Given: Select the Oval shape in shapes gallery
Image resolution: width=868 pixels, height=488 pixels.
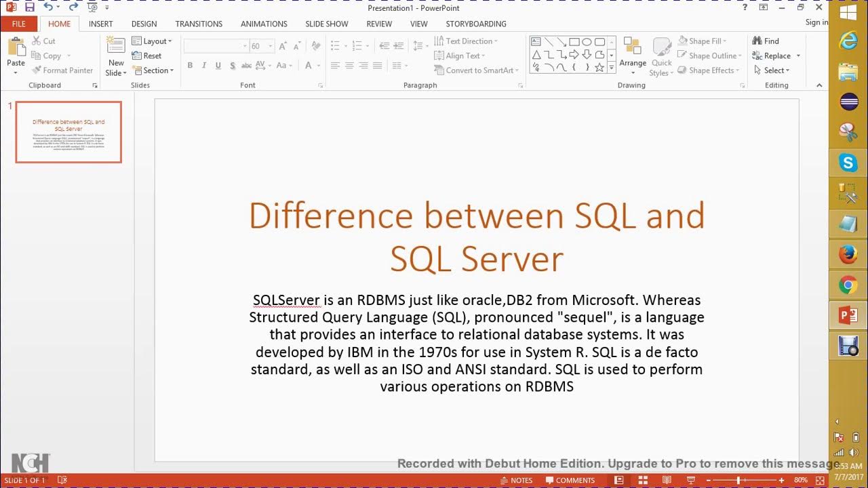Looking at the screenshot, I should pyautogui.click(x=587, y=42).
